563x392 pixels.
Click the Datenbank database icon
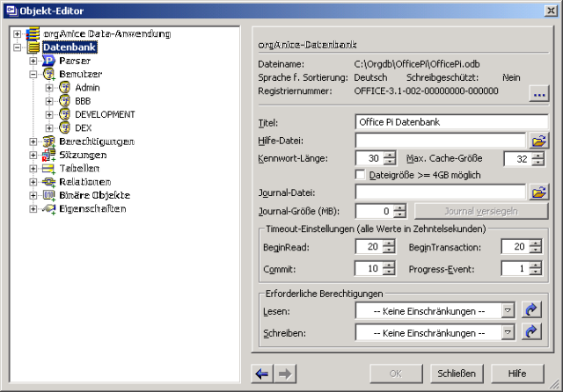(x=33, y=47)
